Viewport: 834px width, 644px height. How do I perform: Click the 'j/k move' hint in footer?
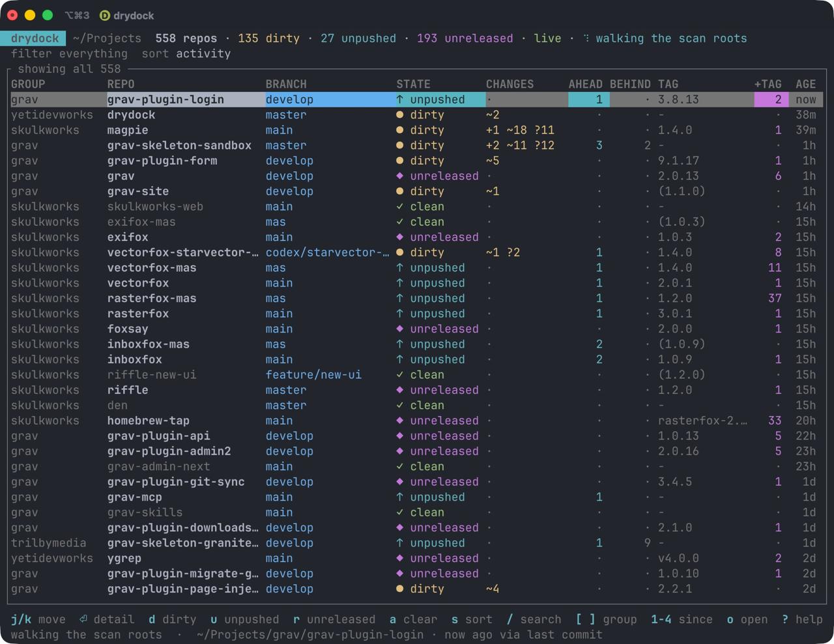tap(38, 619)
